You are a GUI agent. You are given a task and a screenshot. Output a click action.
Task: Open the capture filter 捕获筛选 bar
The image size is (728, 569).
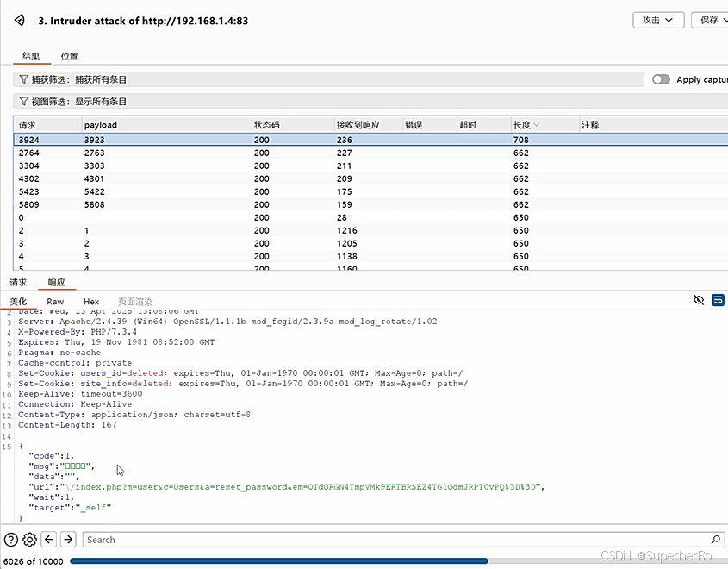click(328, 79)
